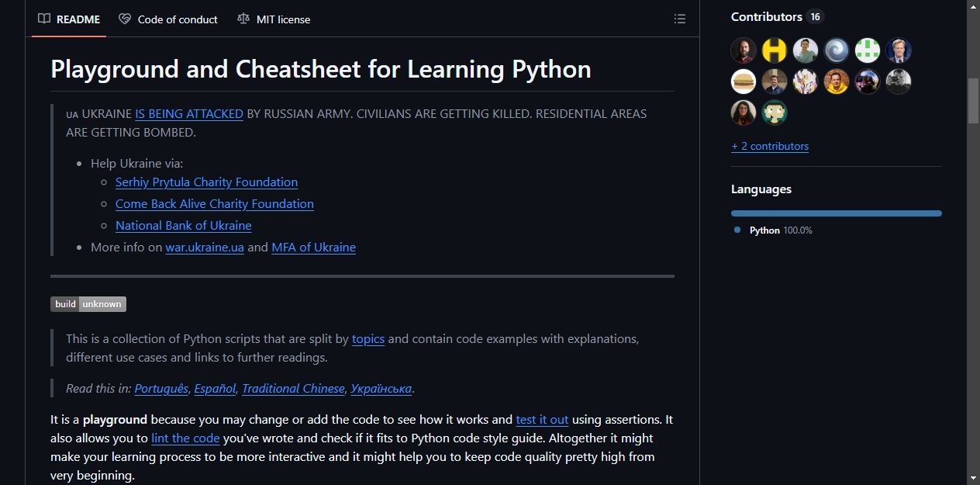
Task: Click the blue Python language bar
Action: point(837,213)
